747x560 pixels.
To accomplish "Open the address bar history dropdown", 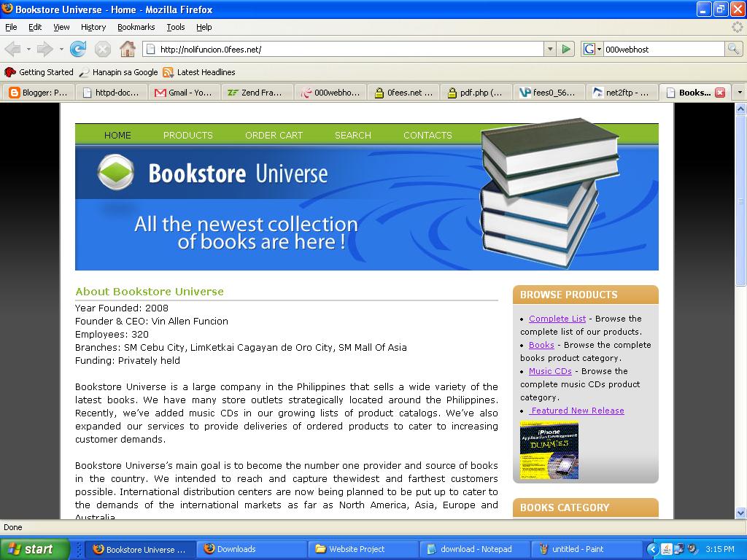I will (x=549, y=49).
